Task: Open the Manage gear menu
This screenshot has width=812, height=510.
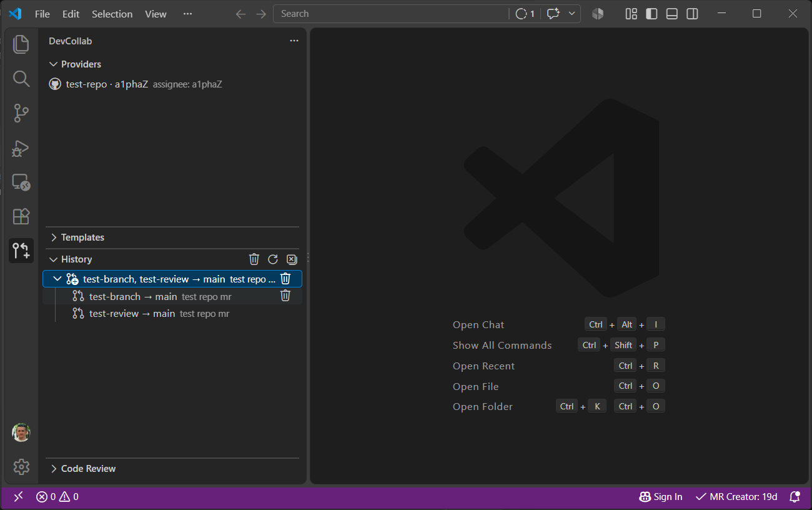Action: point(21,467)
